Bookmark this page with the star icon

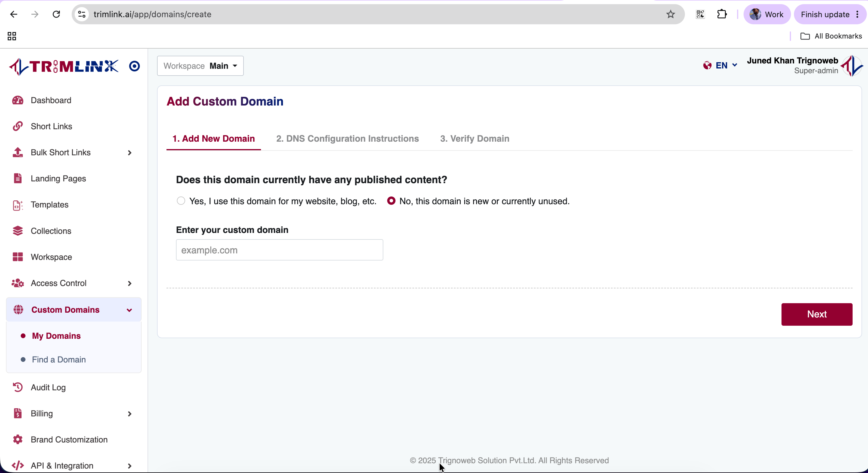pos(670,14)
